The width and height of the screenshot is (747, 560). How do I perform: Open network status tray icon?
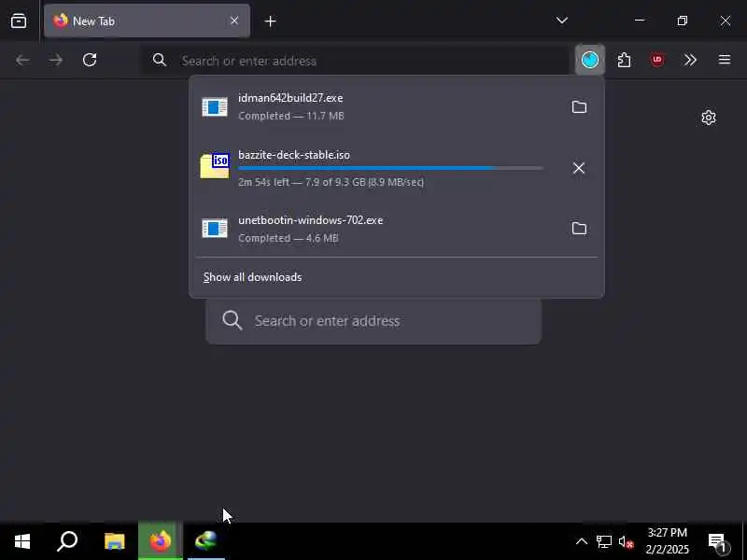pyautogui.click(x=604, y=541)
